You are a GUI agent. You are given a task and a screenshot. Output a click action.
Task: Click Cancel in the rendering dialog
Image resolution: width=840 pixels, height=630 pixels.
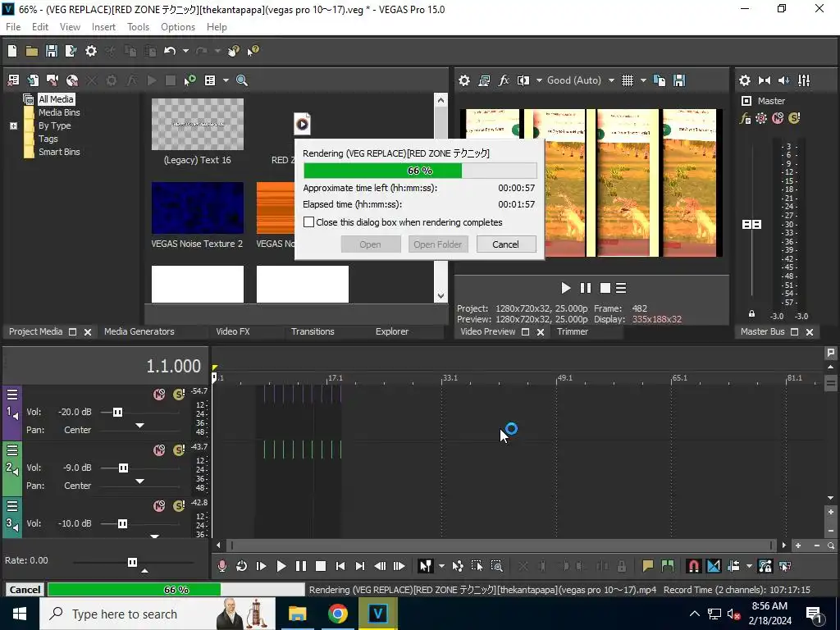click(505, 244)
